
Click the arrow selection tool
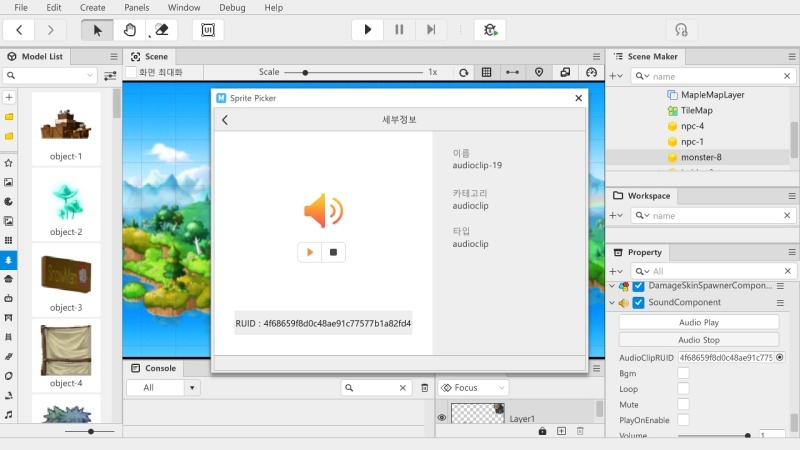click(x=97, y=30)
